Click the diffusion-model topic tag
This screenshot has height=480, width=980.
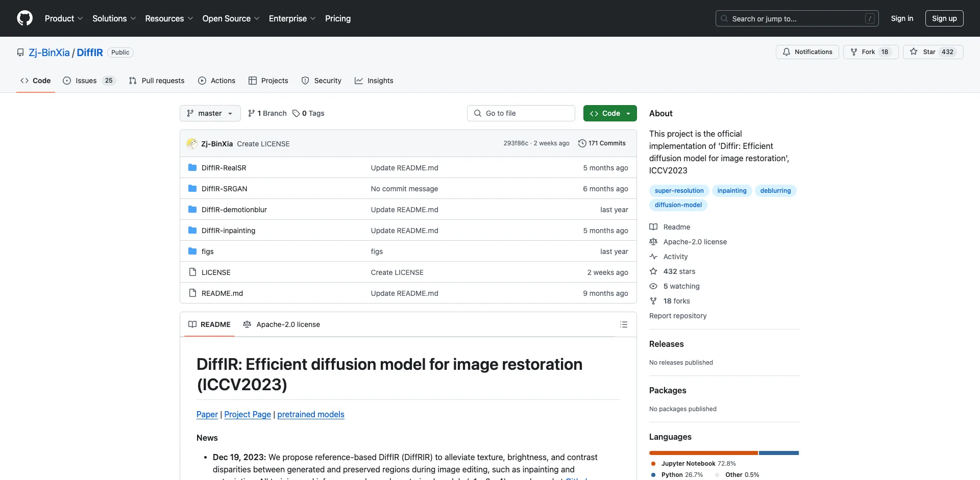678,205
